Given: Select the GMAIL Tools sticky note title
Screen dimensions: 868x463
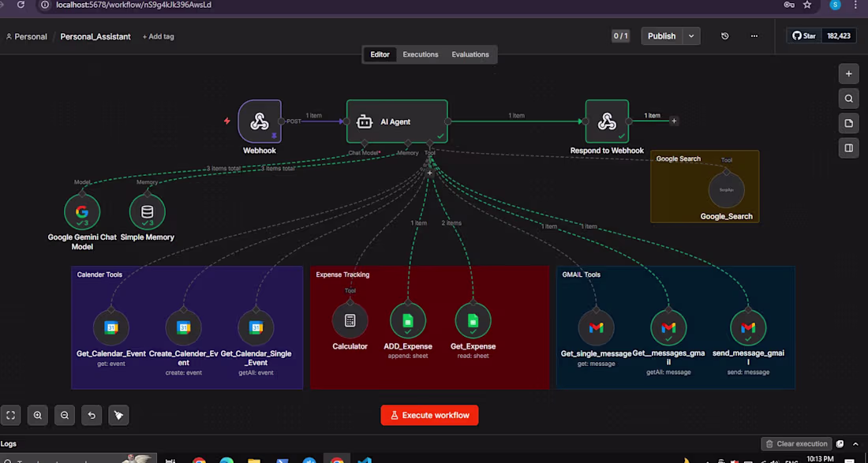Looking at the screenshot, I should click(x=582, y=274).
